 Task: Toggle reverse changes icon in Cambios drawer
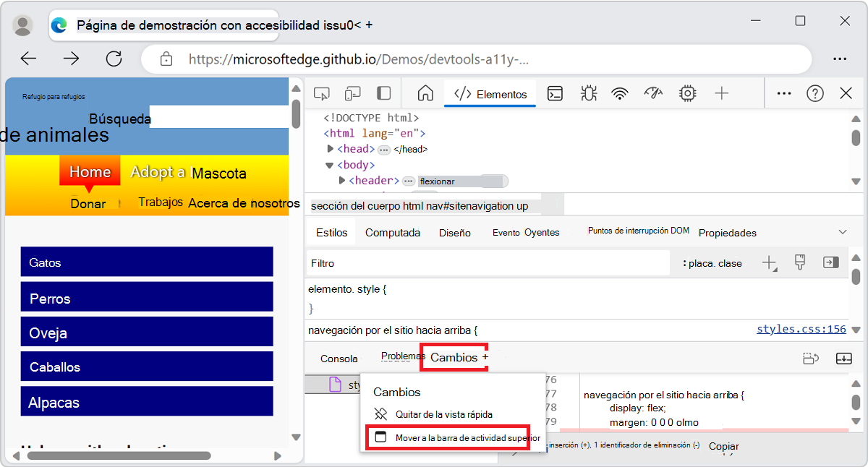click(811, 358)
